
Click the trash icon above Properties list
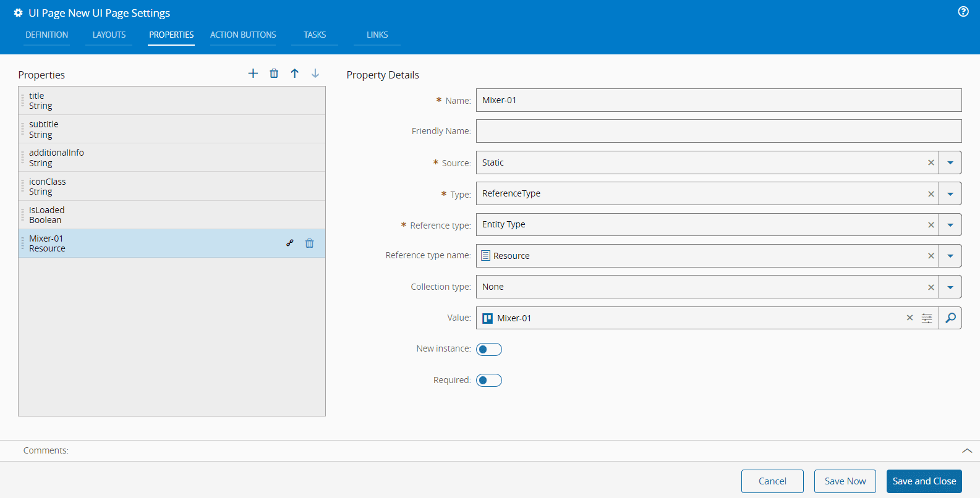(x=274, y=74)
